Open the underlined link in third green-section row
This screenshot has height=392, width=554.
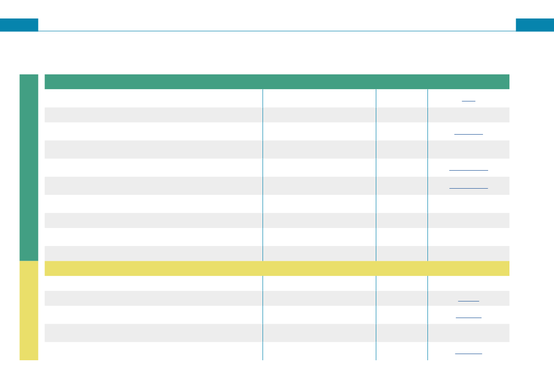click(x=468, y=133)
